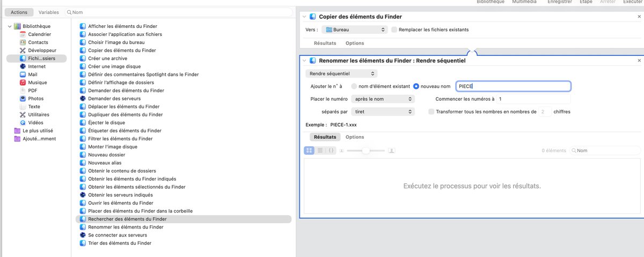
Task: Select action Demander des serveurs
Action: 114,98
